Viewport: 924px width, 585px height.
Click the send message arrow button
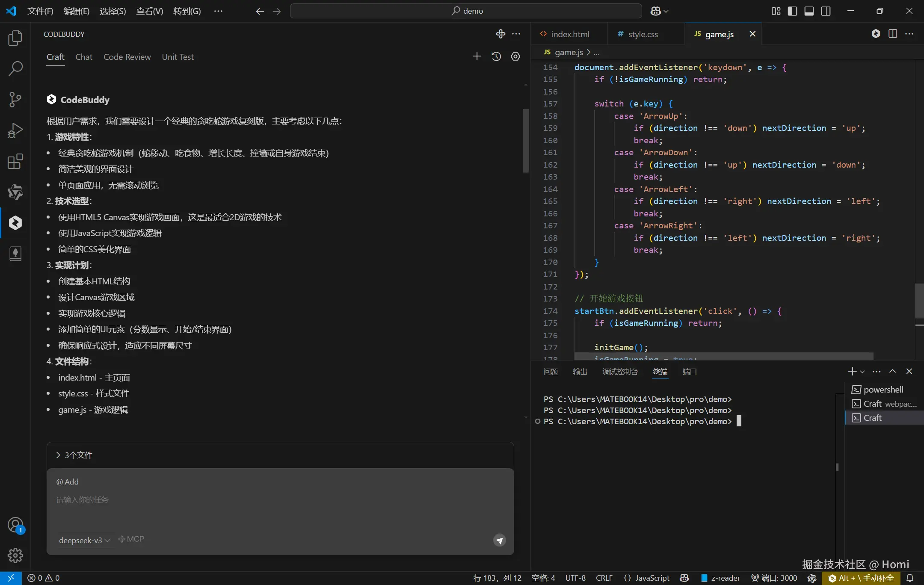click(499, 541)
